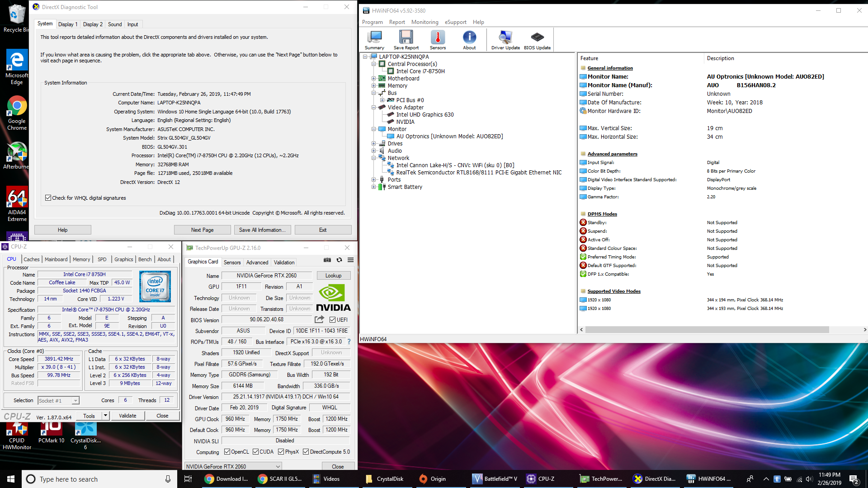The width and height of the screenshot is (868, 488).
Task: Click Close button in GPU-Z
Action: point(338,467)
